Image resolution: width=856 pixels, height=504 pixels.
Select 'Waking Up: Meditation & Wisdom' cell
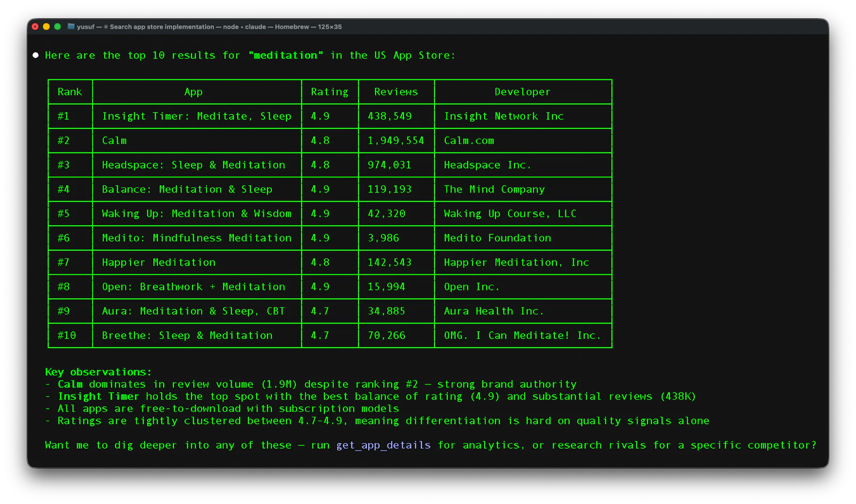[x=197, y=213]
